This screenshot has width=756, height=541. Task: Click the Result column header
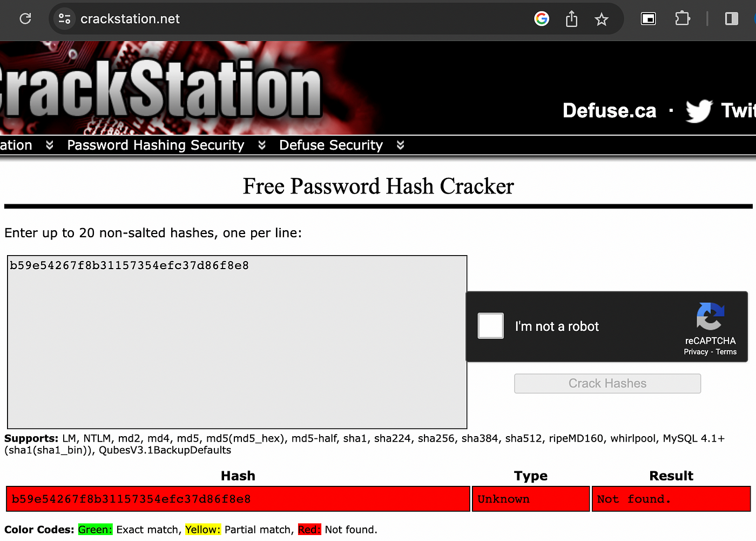click(671, 476)
